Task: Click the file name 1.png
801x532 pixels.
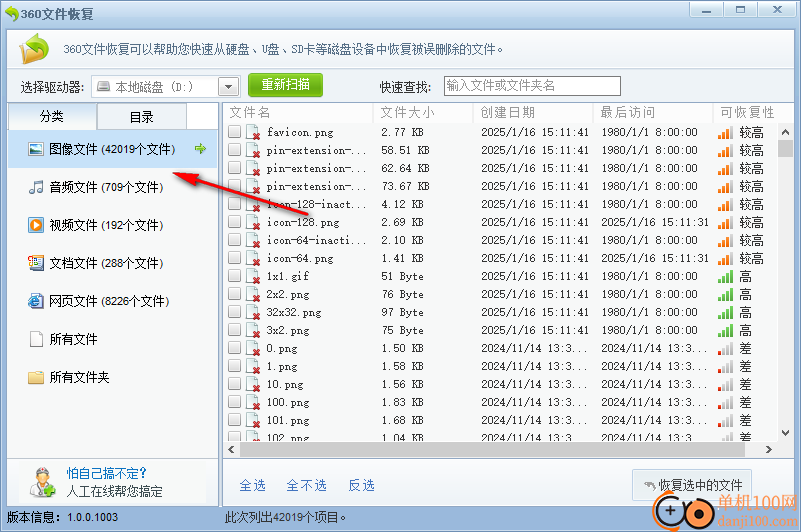Action: 282,366
